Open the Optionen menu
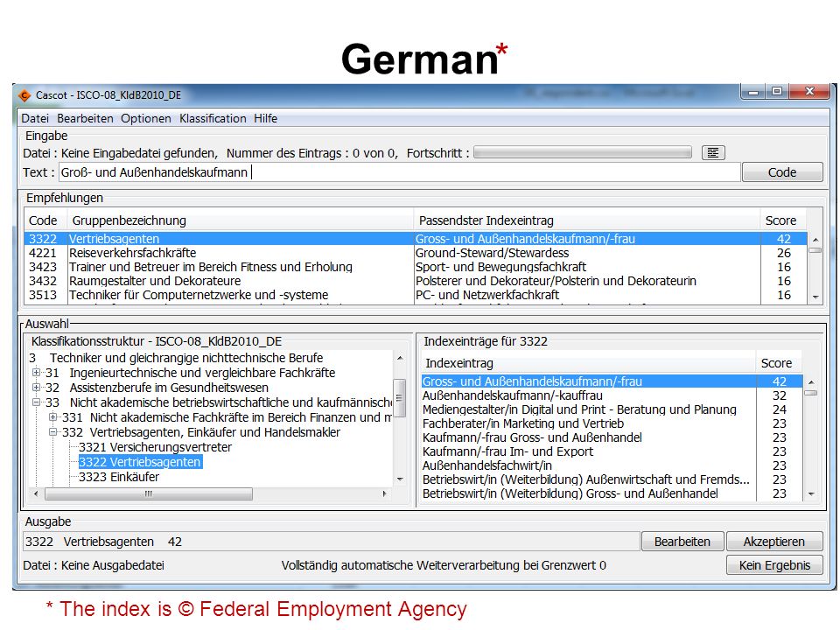The height and width of the screenshot is (630, 840). (146, 118)
